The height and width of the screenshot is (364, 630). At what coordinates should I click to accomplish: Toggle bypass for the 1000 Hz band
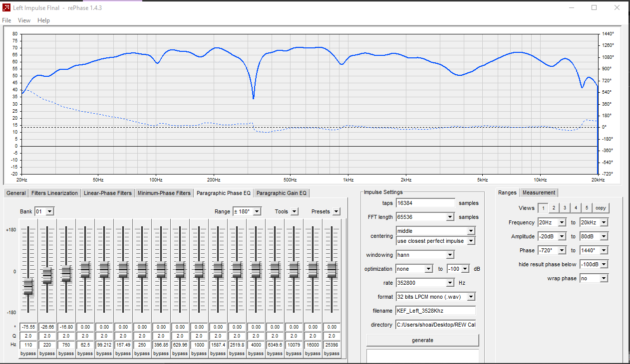point(199,354)
